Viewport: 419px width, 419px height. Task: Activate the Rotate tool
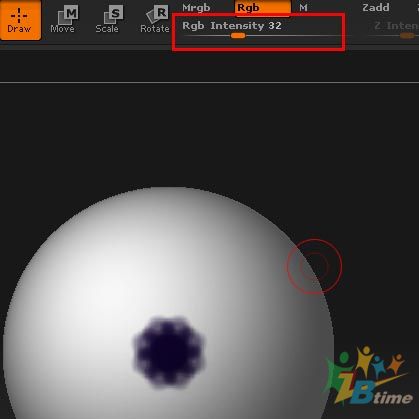155,20
